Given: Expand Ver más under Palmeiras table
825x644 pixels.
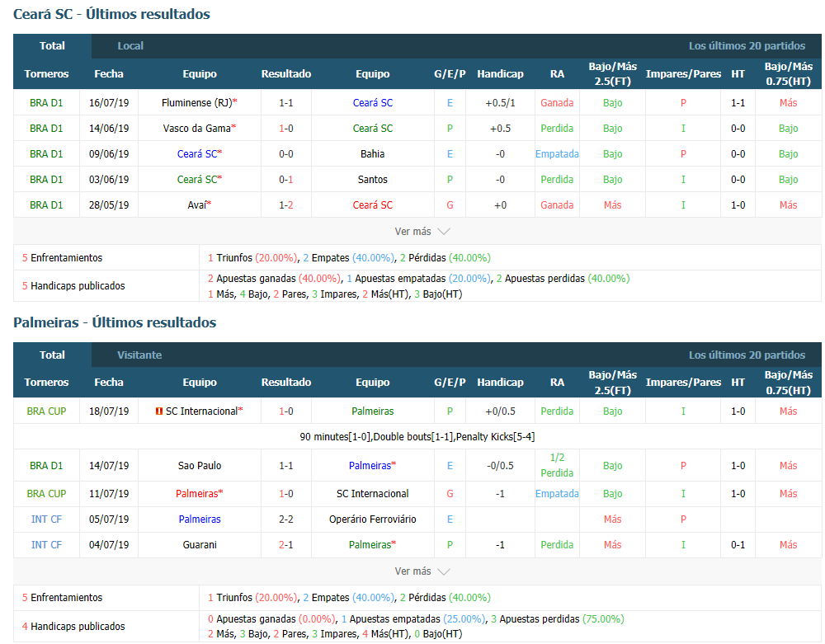Looking at the screenshot, I should (x=422, y=571).
